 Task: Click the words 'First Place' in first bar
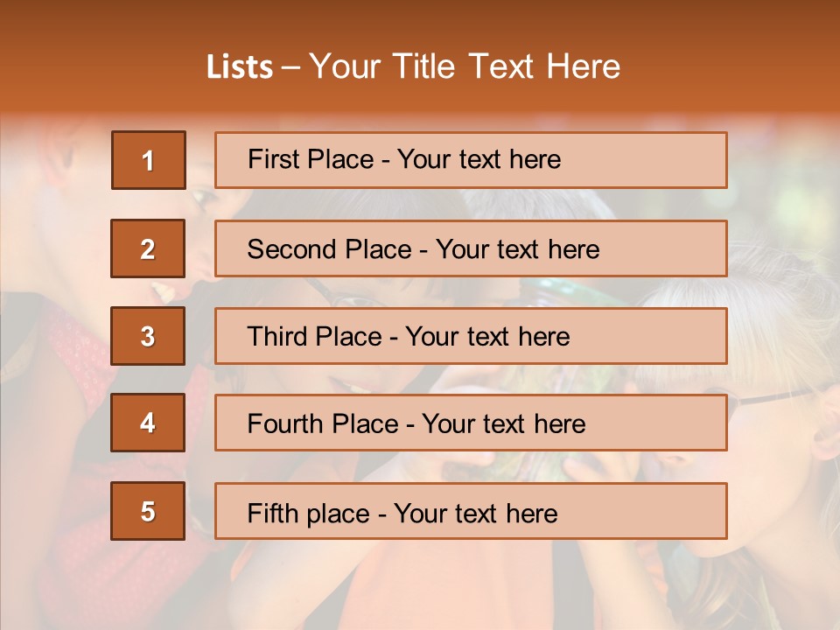coord(311,159)
